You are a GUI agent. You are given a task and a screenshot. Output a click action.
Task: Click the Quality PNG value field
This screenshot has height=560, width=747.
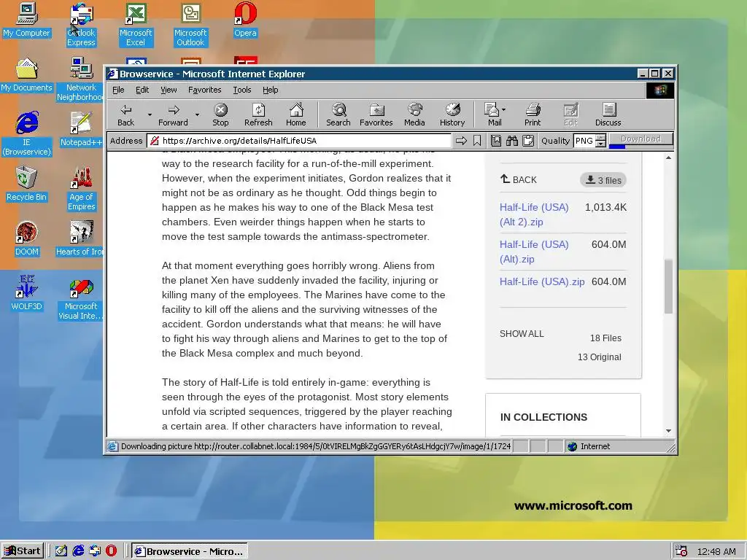[584, 141]
